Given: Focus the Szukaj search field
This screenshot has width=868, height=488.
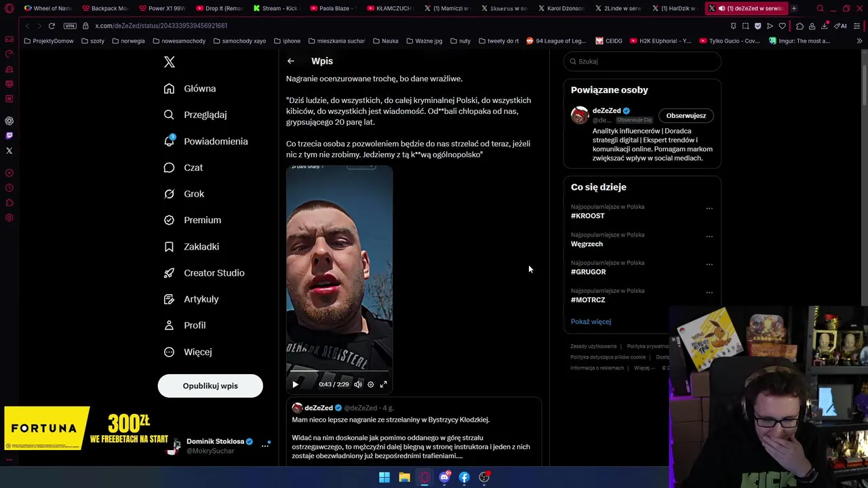Looking at the screenshot, I should [642, 61].
